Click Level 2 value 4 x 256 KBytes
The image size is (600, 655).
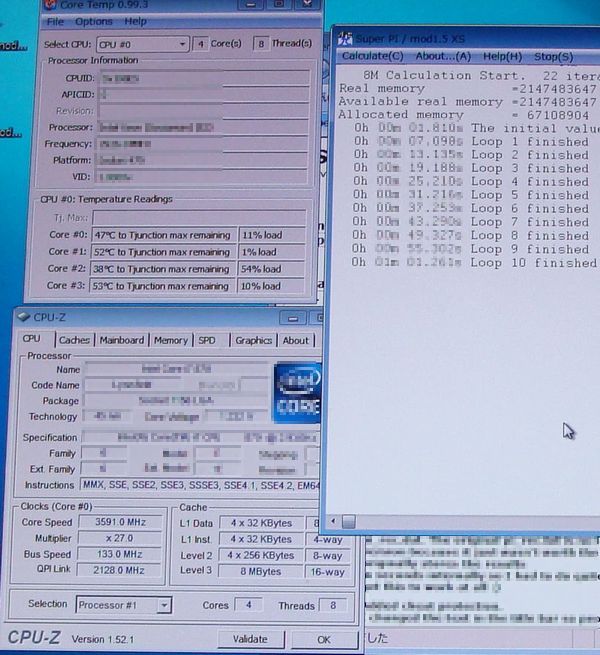(261, 555)
